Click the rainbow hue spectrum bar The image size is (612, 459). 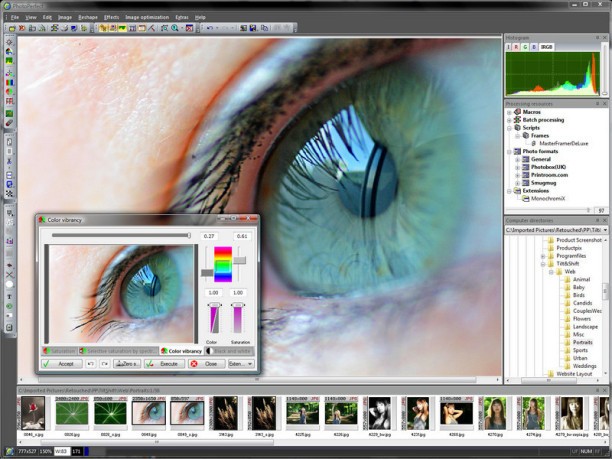[223, 264]
